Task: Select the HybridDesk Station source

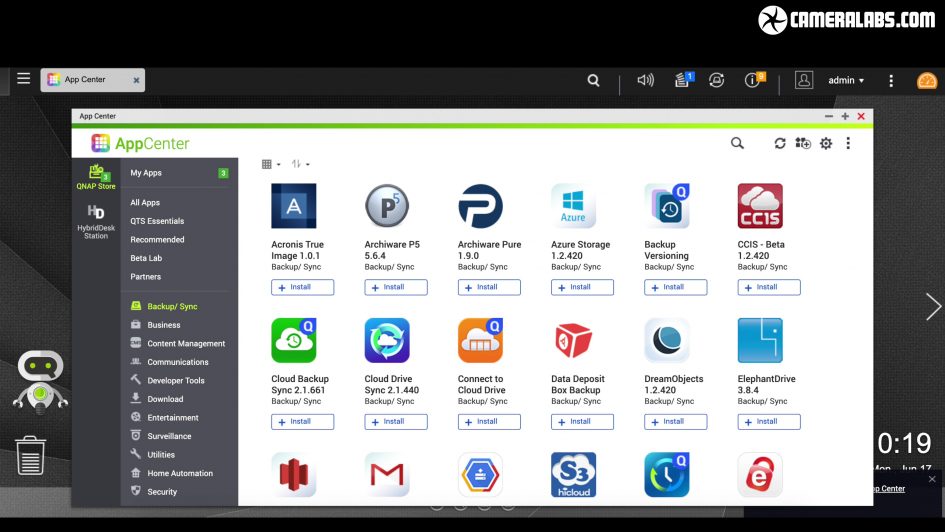Action: click(x=96, y=222)
